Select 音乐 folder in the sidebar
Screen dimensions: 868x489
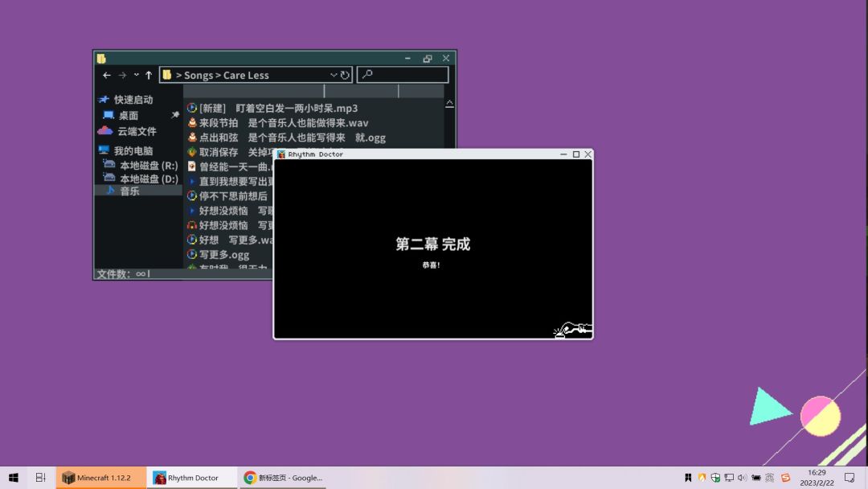click(138, 191)
